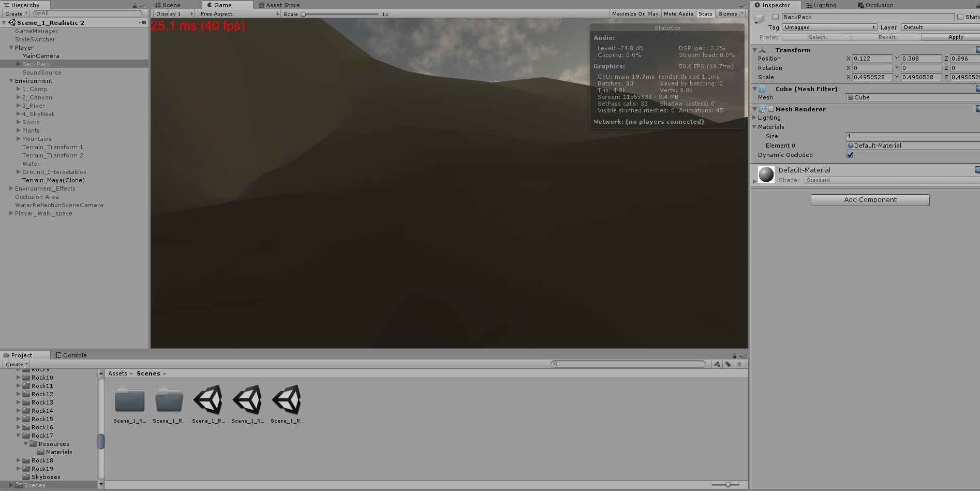Click the Transform component axes icon
980x491 pixels.
click(762, 50)
